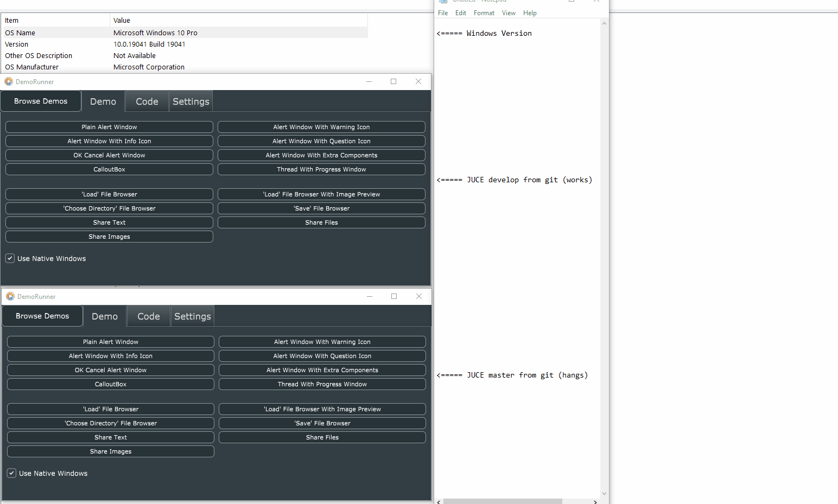Click Alert Window With Warning Icon in lower DemoRunner
Screen dimensions: 838x504
point(322,342)
